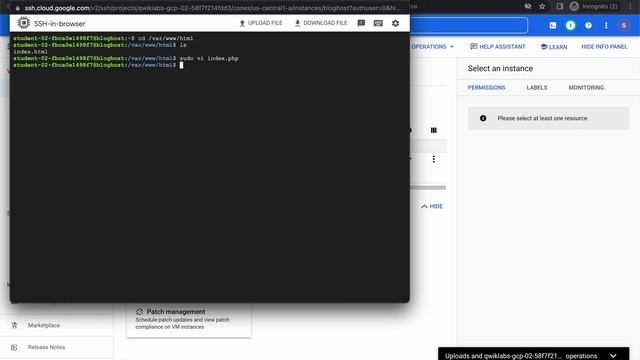Open the SSH keyboard shortcuts icon
Viewport: 640px width, 360px height.
pos(378,23)
